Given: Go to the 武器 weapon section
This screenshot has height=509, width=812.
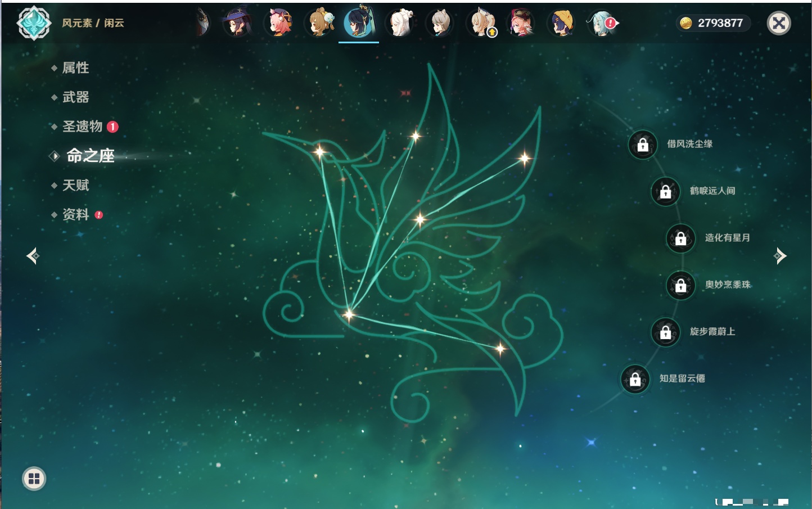Looking at the screenshot, I should click(75, 97).
